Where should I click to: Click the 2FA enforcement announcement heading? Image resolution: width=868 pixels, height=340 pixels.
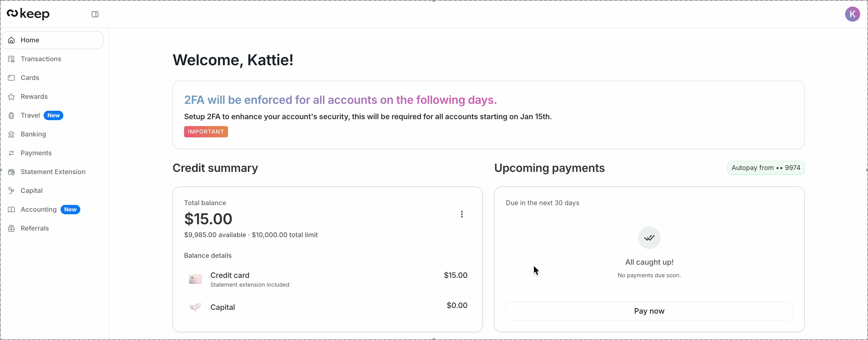tap(340, 100)
